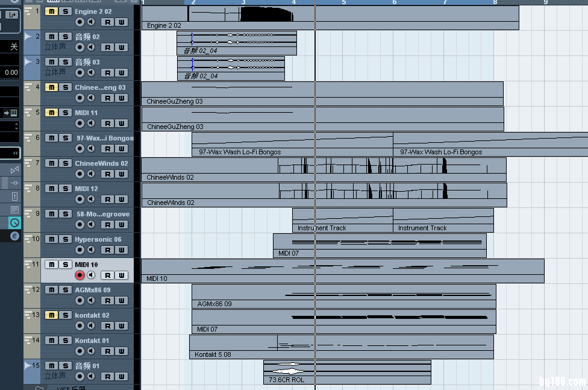Record-enable the Kontakt 01 track

pyautogui.click(x=80, y=351)
